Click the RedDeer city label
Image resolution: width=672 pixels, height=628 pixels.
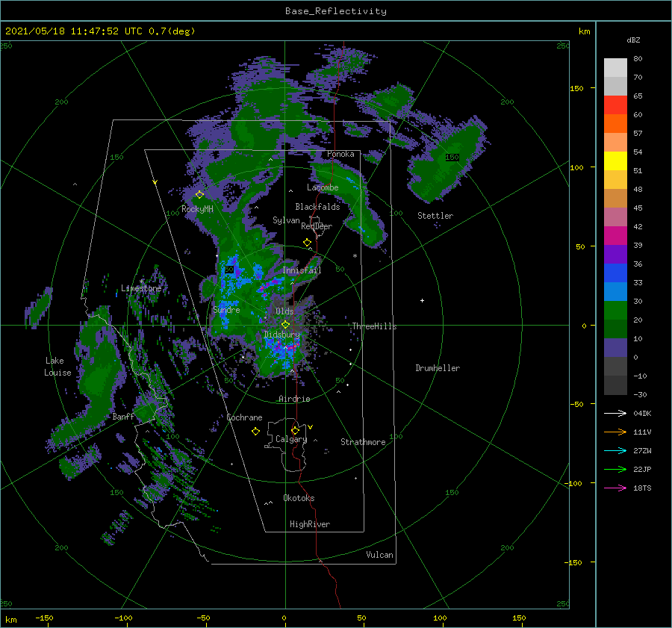pos(317,226)
